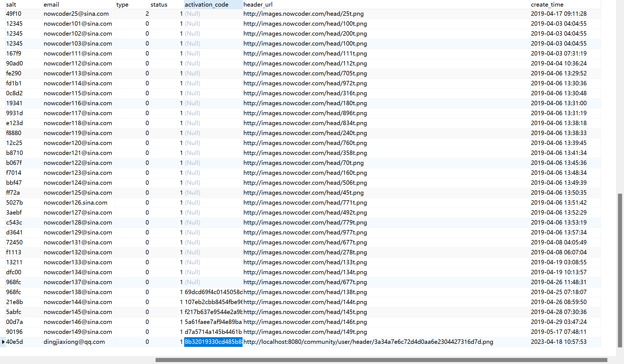Select header URL ending 45t.png
Image resolution: width=624 pixels, height=364 pixels.
(386, 193)
